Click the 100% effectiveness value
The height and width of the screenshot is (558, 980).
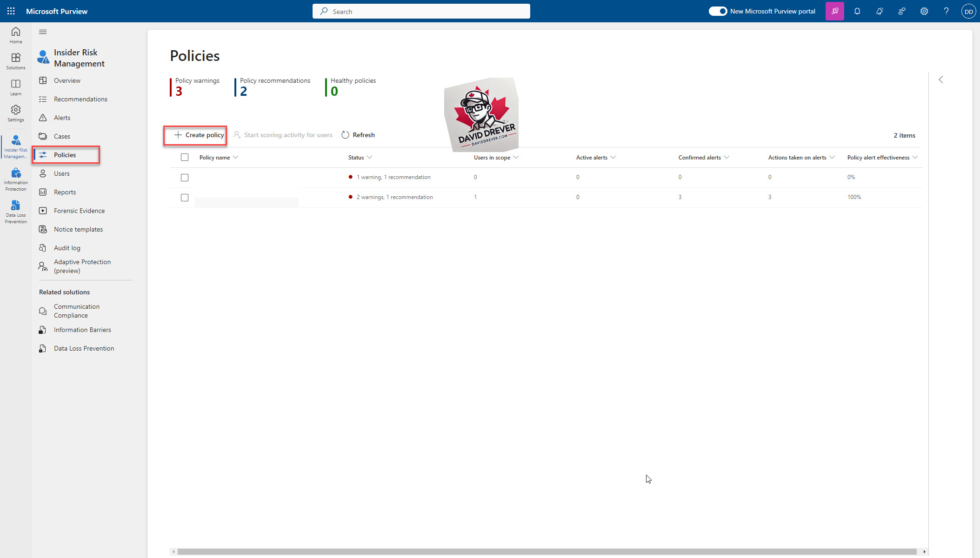pyautogui.click(x=854, y=197)
